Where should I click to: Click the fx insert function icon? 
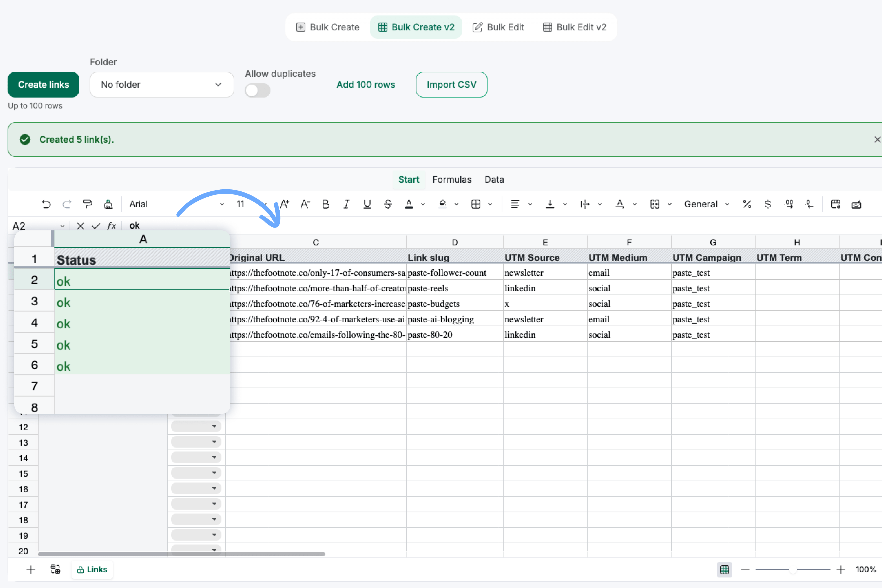pos(111,226)
